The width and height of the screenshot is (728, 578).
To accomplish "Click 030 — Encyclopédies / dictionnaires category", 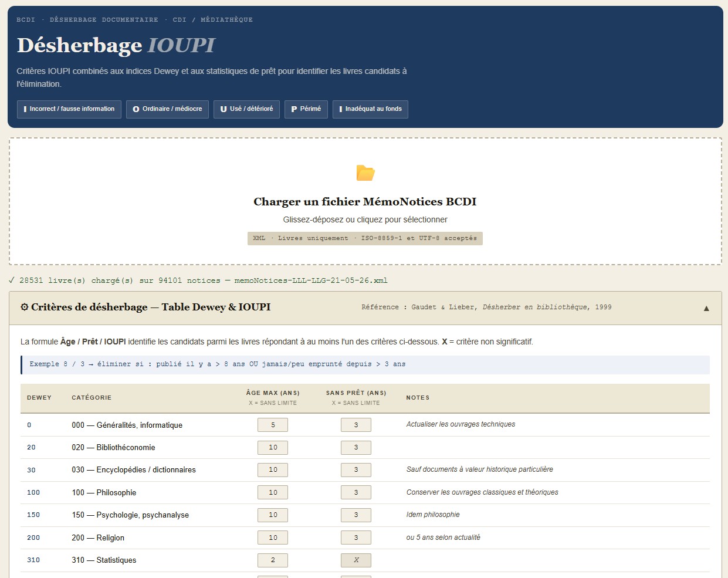I will click(134, 470).
